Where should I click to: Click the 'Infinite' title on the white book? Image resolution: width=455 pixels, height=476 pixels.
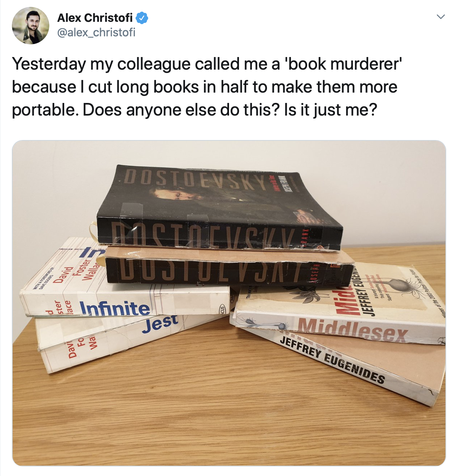[x=115, y=308]
